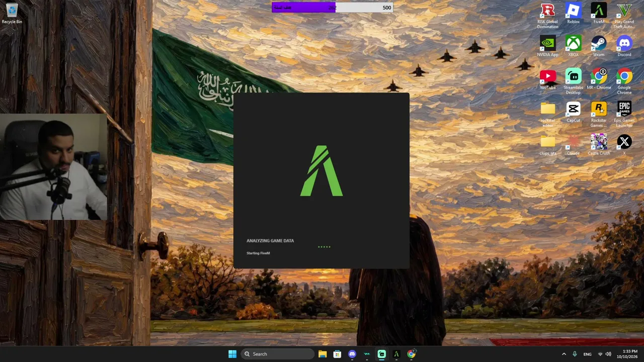
Task: Select the clups_gta folder
Action: pyautogui.click(x=547, y=145)
